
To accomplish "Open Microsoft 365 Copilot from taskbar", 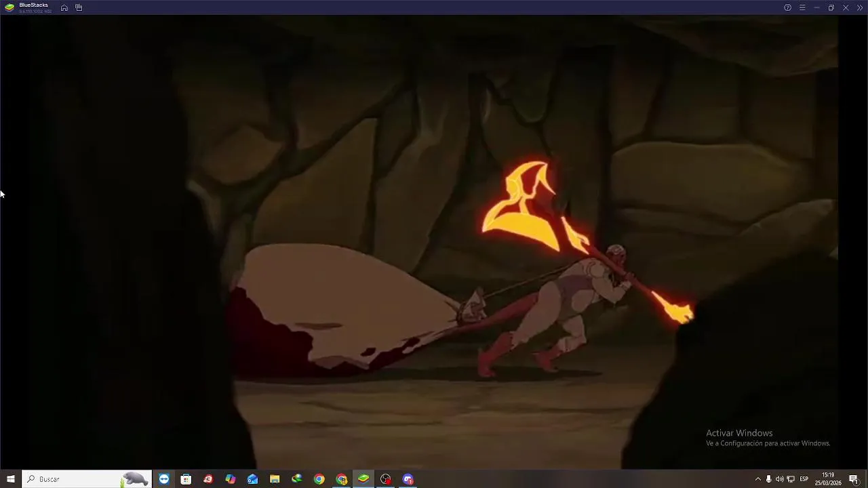I will (x=231, y=479).
